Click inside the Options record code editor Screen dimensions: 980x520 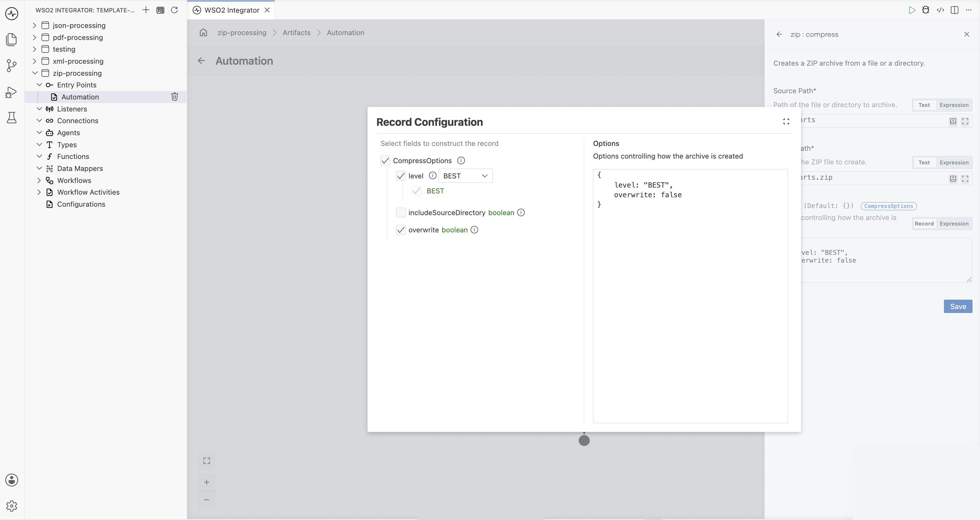690,296
